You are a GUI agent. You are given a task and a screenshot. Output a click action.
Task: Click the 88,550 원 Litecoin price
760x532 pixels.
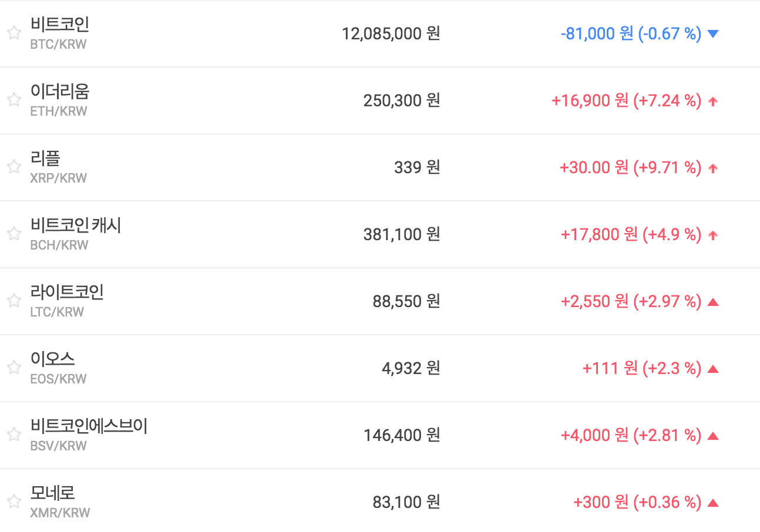(x=406, y=302)
